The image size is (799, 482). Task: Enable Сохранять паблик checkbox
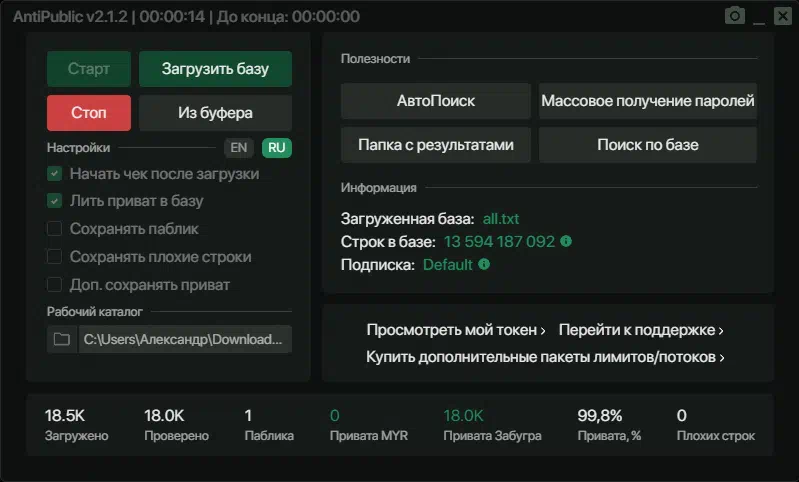click(55, 229)
